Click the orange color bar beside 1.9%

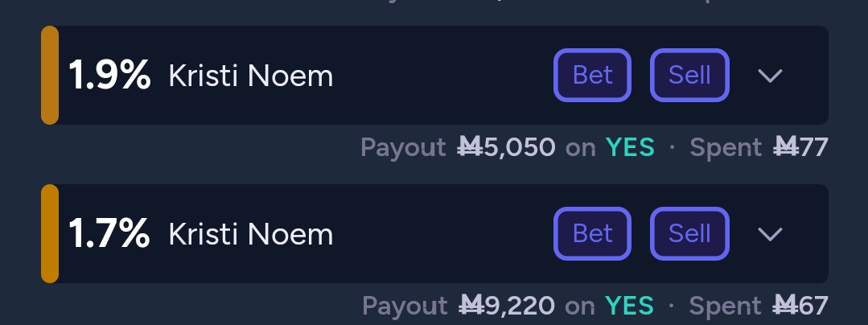50,76
